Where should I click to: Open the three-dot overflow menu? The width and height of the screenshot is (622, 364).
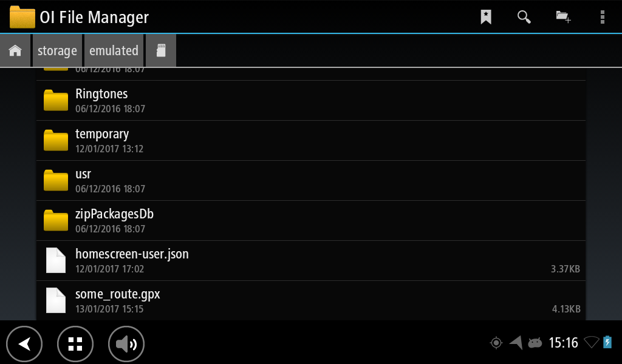coord(602,17)
